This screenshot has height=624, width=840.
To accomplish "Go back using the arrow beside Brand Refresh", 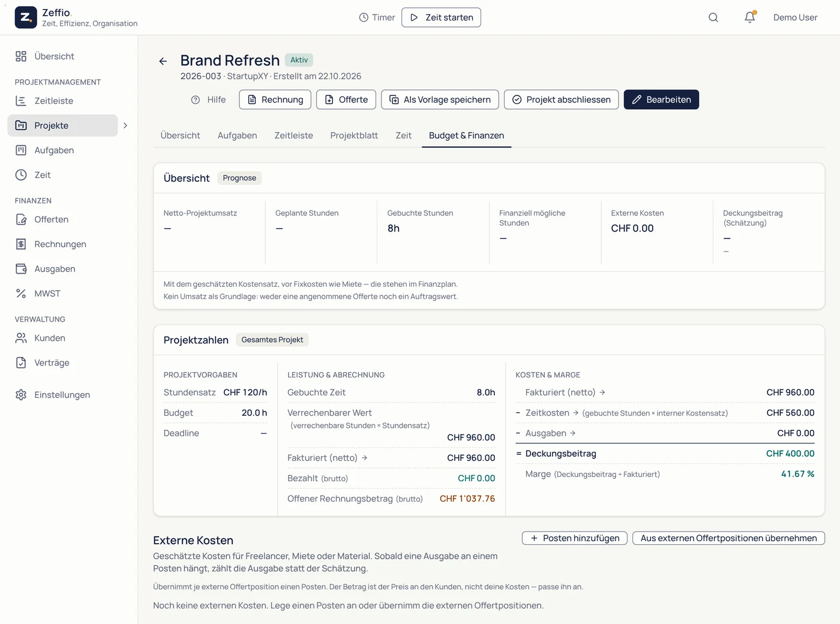I will point(163,61).
